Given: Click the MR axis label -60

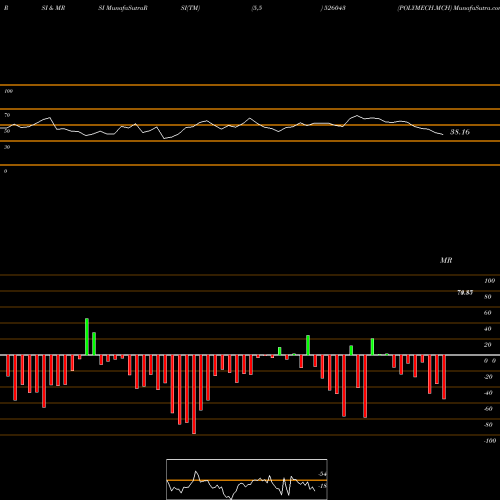Looking at the screenshot, I should point(488,409).
